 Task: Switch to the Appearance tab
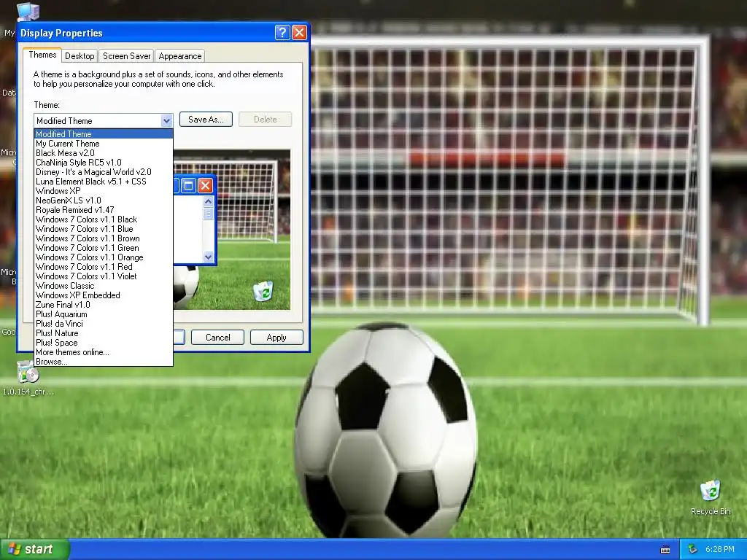pos(180,55)
